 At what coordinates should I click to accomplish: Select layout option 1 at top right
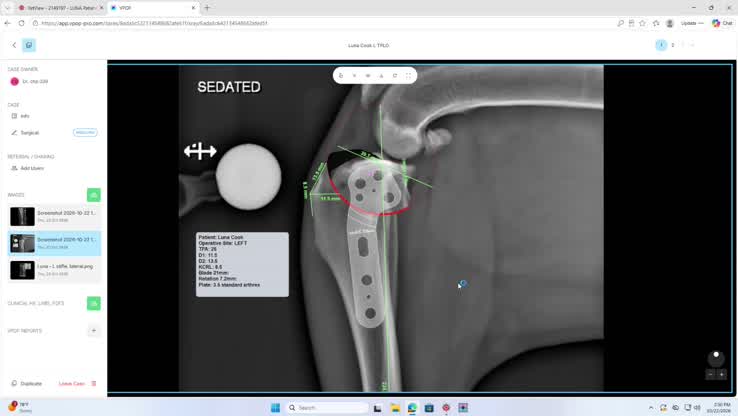pos(661,45)
